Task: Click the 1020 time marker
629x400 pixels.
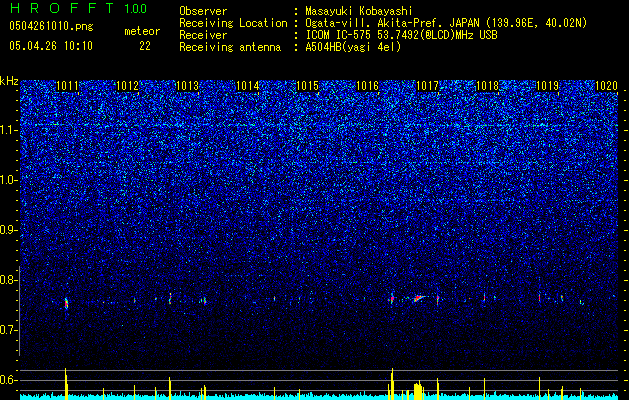Action: (x=607, y=86)
